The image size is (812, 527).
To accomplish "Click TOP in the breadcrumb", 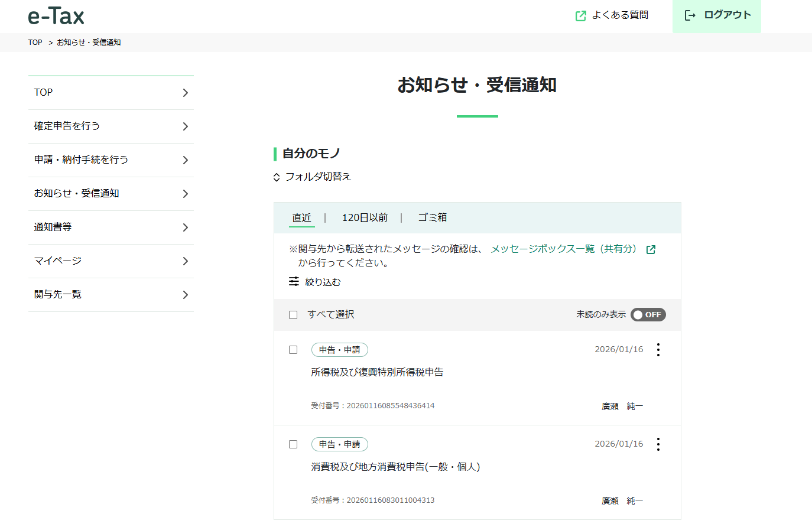I will click(x=35, y=43).
